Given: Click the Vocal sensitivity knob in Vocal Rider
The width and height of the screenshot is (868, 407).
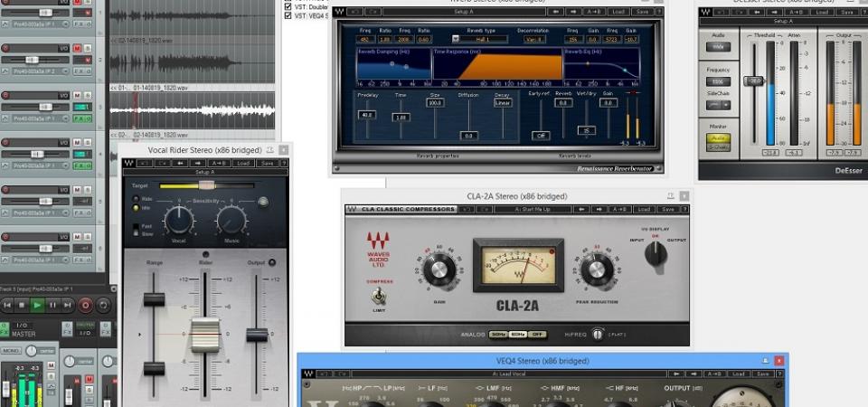Looking at the screenshot, I should click(x=179, y=218).
